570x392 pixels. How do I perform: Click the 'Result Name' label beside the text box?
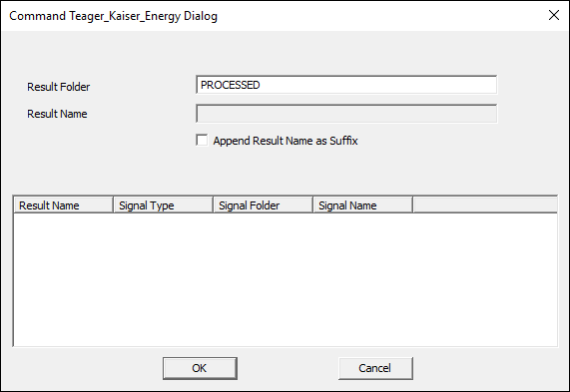[x=57, y=114]
